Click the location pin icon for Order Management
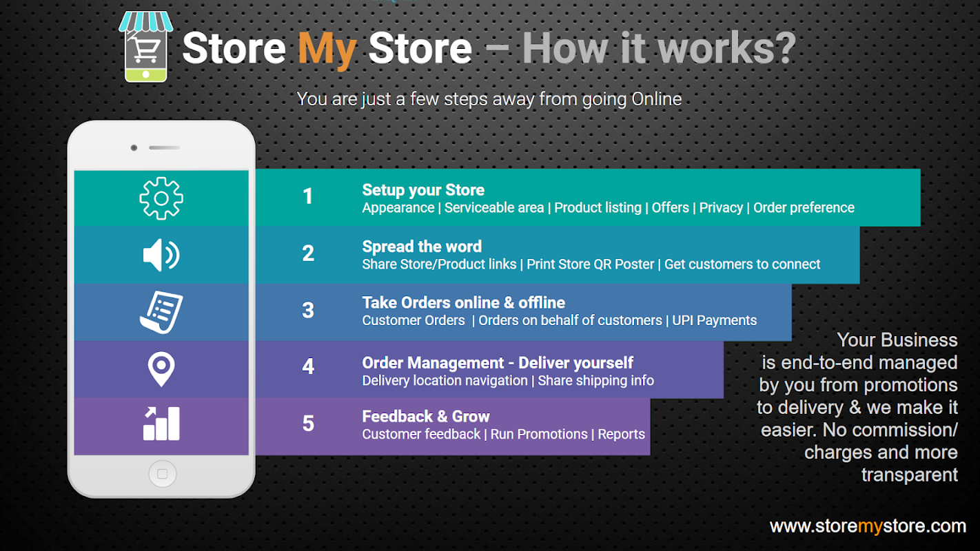 tap(161, 368)
